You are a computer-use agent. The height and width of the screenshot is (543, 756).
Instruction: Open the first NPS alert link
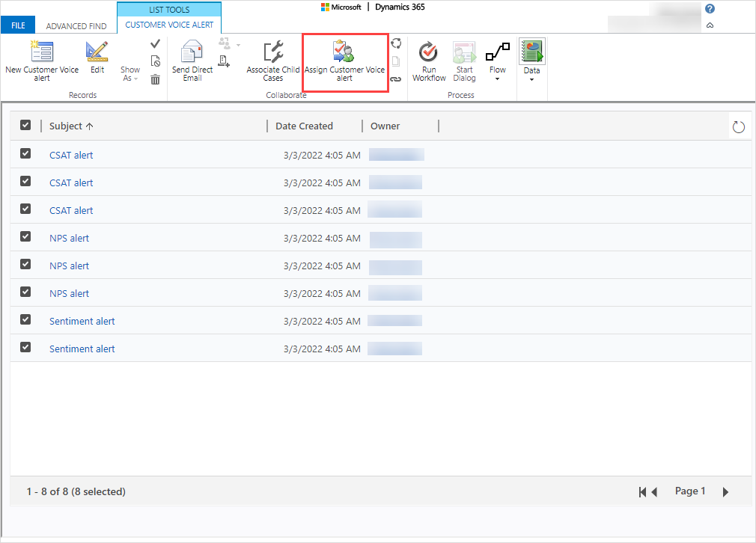pyautogui.click(x=69, y=238)
